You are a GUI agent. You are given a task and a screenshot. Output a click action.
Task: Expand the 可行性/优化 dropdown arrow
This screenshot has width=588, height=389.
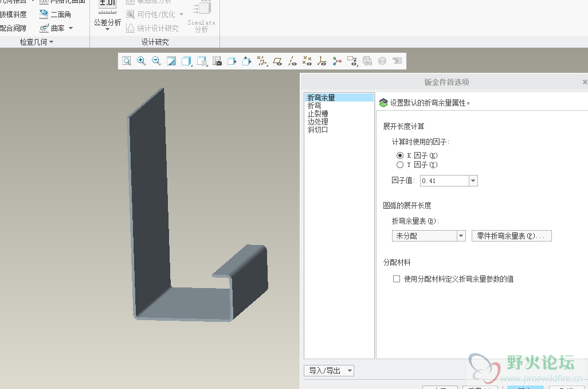[x=182, y=14]
